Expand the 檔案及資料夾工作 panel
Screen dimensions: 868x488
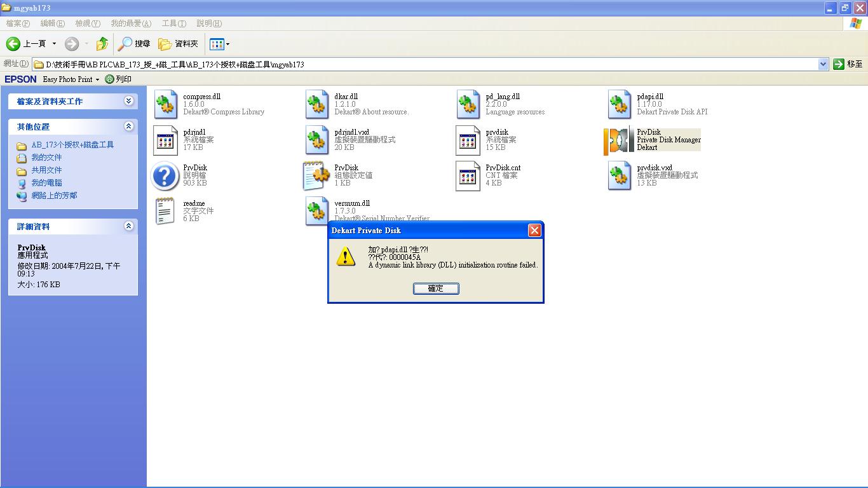[x=129, y=101]
